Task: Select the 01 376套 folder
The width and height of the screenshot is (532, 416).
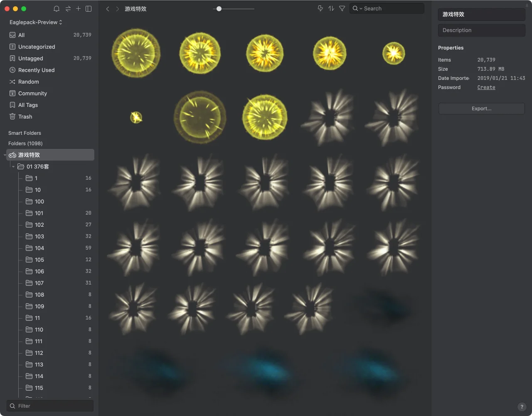Action: click(x=50, y=166)
